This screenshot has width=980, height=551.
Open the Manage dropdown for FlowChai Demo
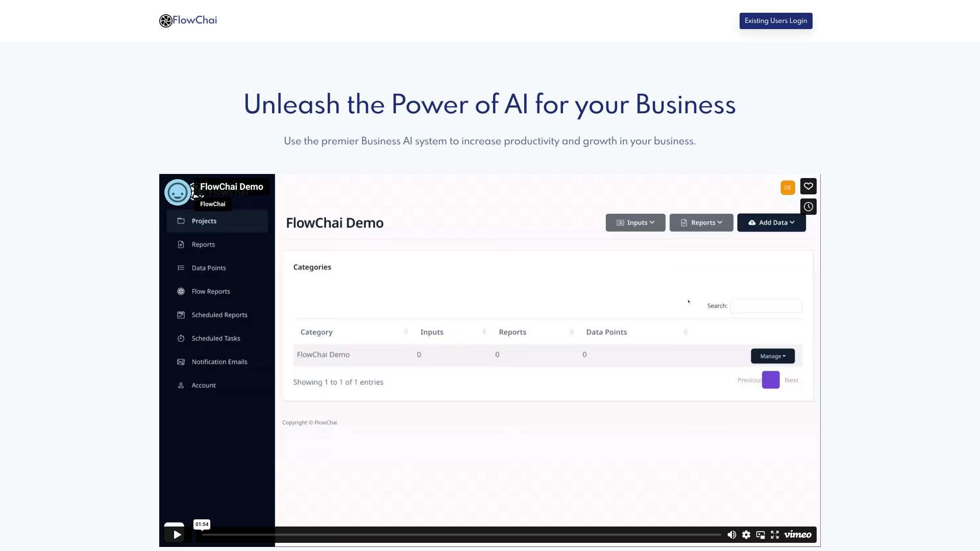(772, 356)
